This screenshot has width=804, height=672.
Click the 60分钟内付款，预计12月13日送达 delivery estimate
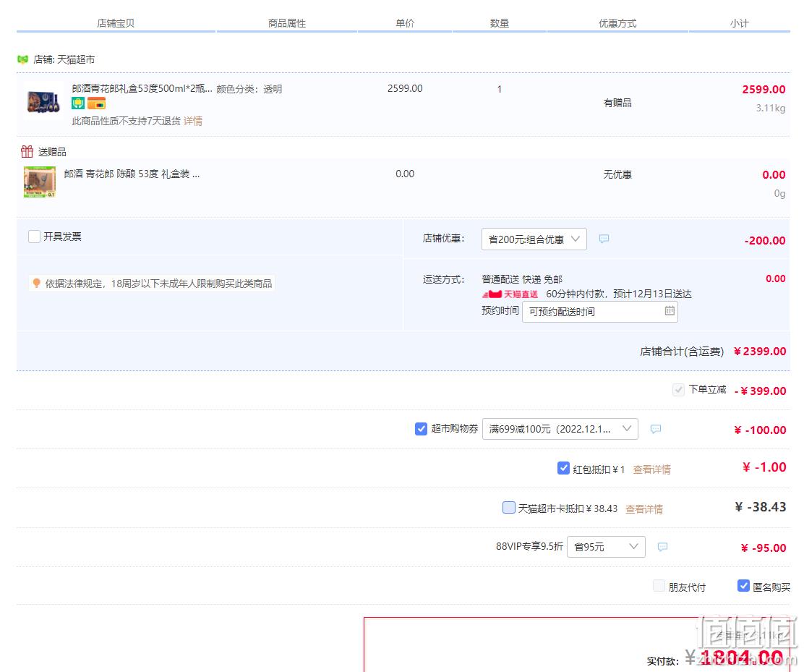pos(619,294)
